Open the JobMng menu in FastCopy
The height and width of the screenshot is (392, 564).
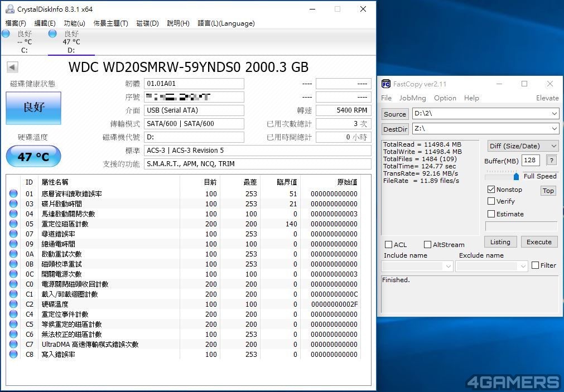[x=412, y=98]
